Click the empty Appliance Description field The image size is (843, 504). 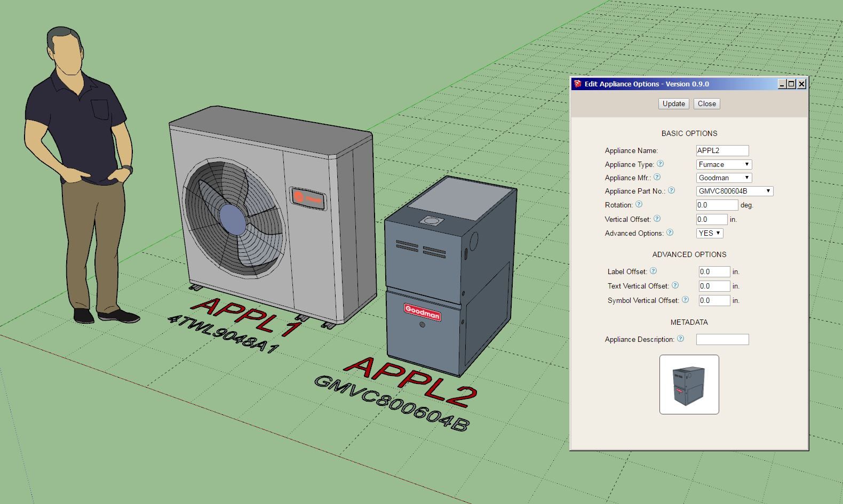pyautogui.click(x=722, y=339)
